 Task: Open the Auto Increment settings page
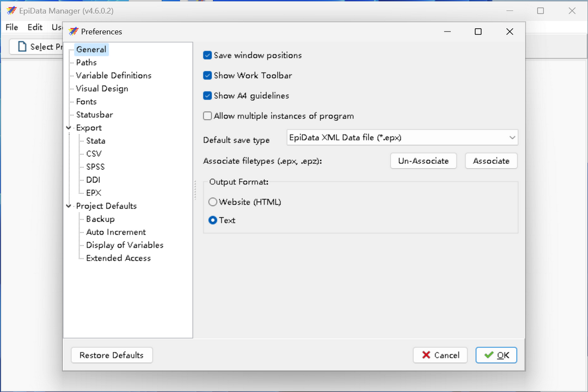[x=116, y=232]
